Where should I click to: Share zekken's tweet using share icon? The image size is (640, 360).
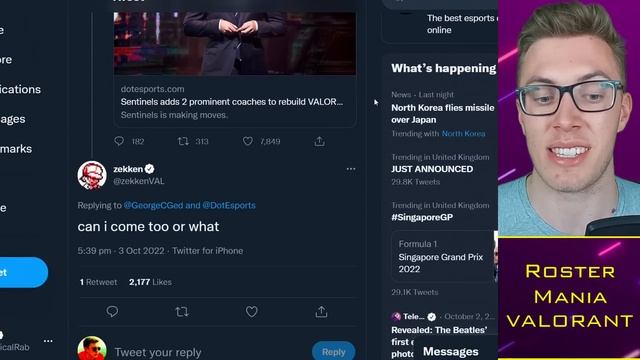tap(321, 312)
